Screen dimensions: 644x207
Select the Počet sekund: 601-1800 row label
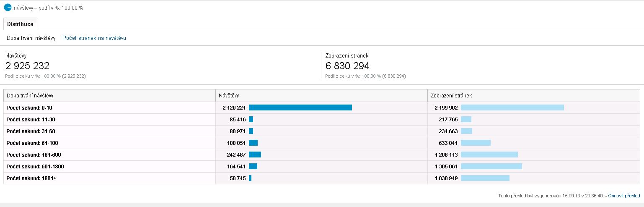35,167
